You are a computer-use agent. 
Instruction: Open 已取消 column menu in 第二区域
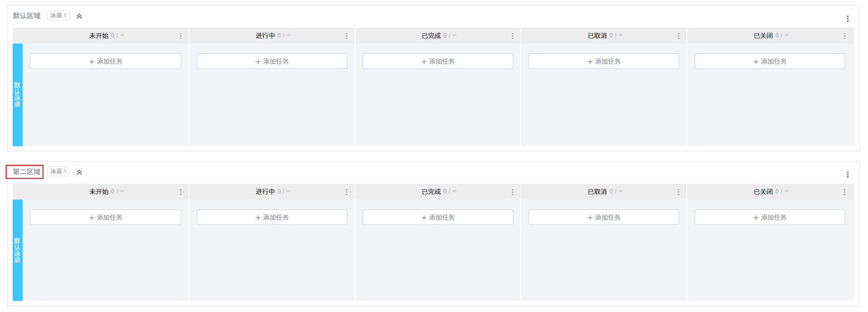coord(678,192)
